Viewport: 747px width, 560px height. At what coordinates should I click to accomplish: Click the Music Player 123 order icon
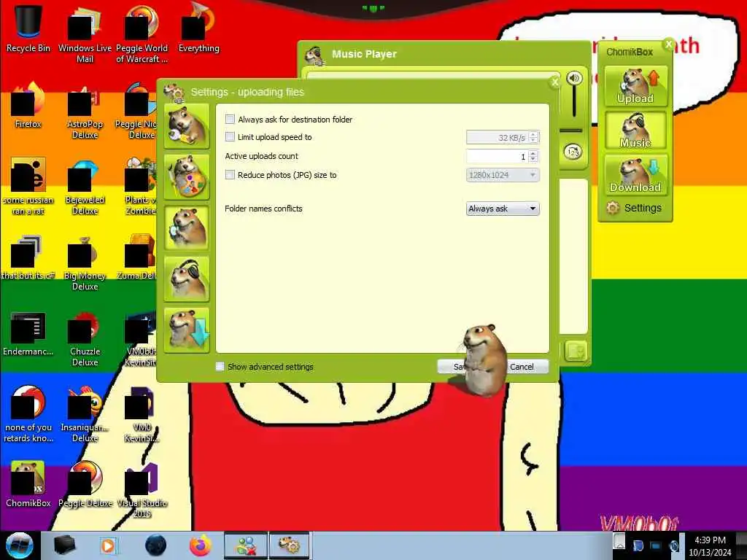[573, 152]
